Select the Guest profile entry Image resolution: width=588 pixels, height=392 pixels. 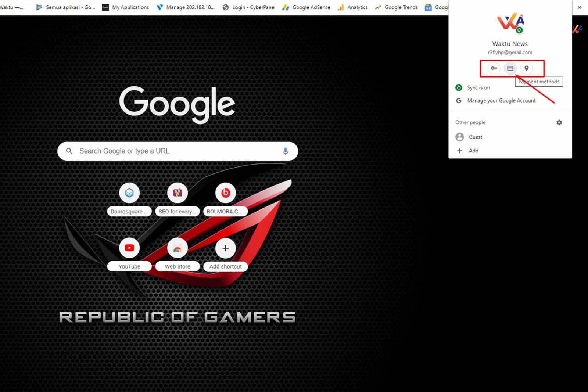coord(510,137)
